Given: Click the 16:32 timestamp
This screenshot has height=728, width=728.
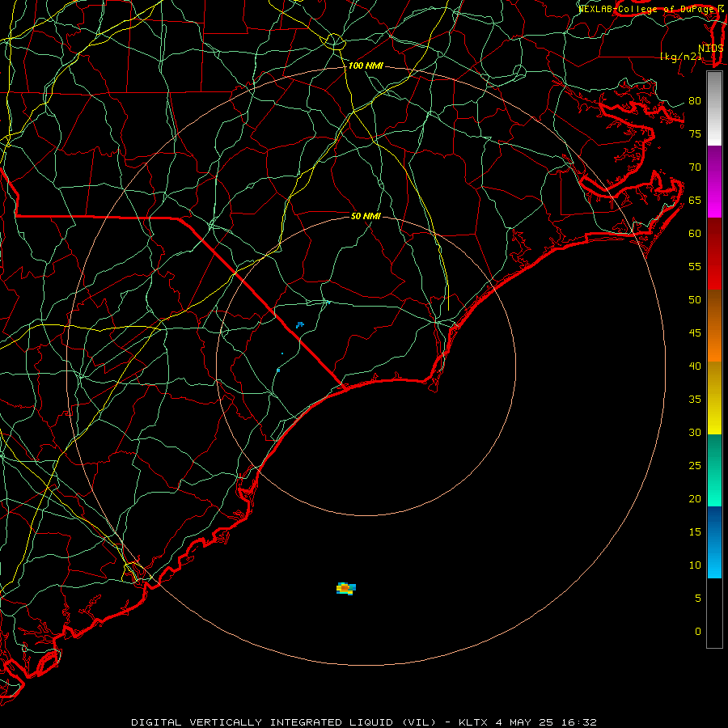Looking at the screenshot, I should coord(578,722).
